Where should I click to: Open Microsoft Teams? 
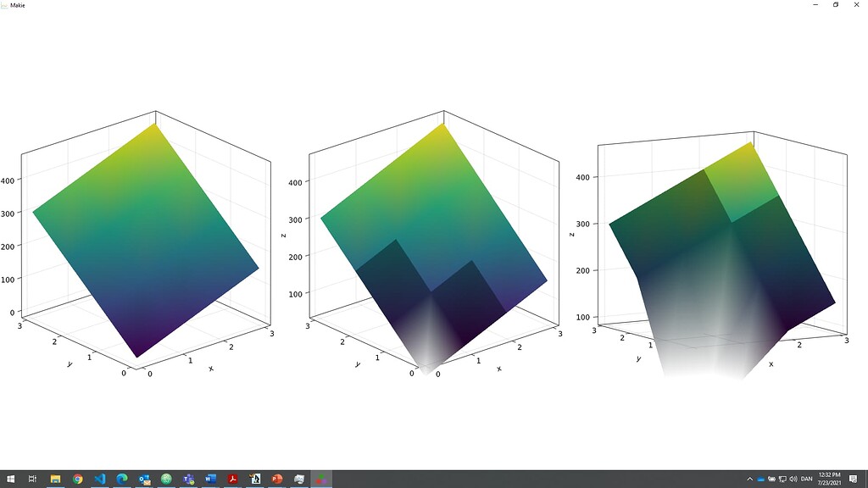[x=187, y=480]
